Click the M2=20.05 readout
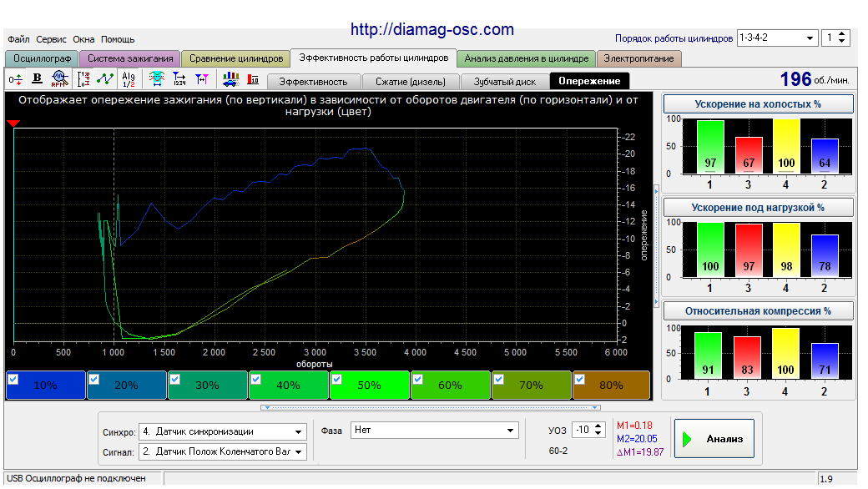The width and height of the screenshot is (868, 489). click(x=637, y=439)
